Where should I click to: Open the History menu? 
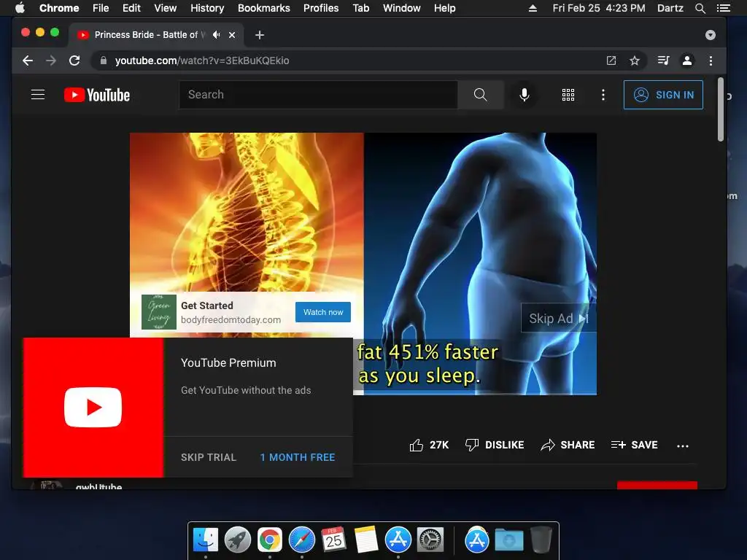tap(207, 8)
